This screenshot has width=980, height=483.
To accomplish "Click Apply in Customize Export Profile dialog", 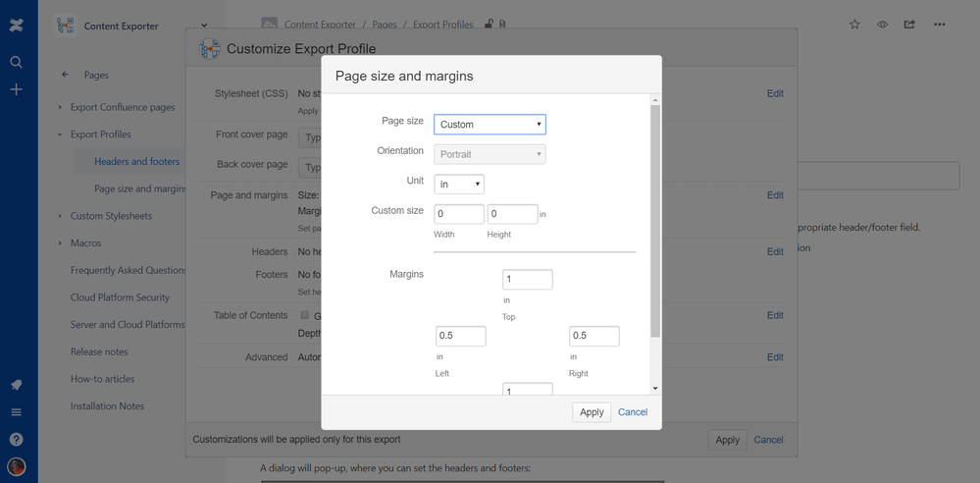I will point(728,440).
